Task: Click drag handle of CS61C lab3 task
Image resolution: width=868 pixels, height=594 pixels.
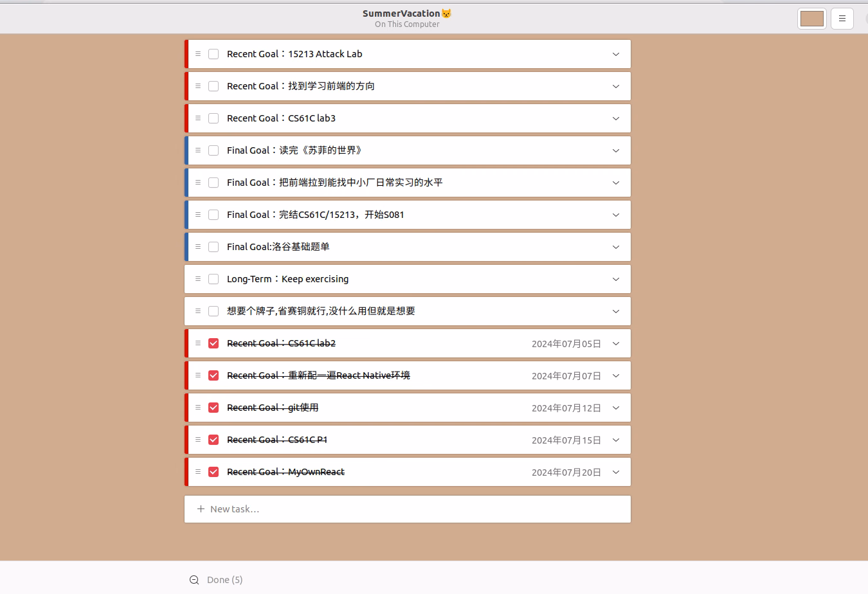Action: coord(198,118)
